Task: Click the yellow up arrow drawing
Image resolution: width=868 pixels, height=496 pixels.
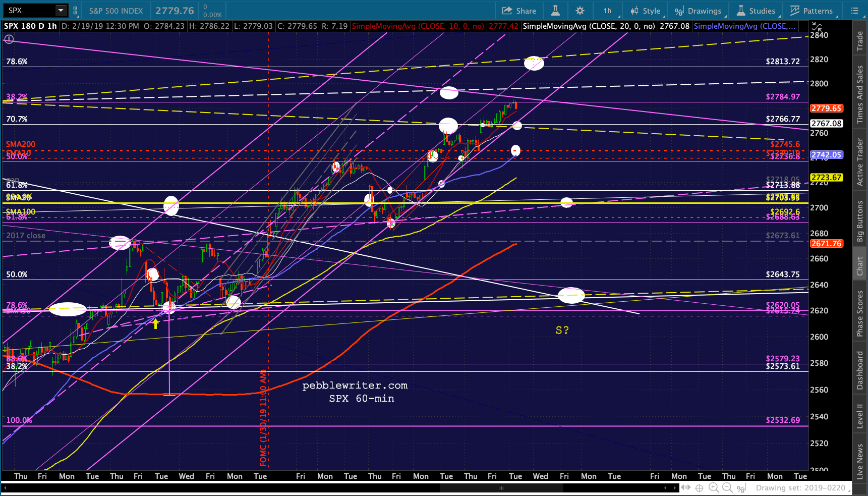Action: pyautogui.click(x=156, y=323)
